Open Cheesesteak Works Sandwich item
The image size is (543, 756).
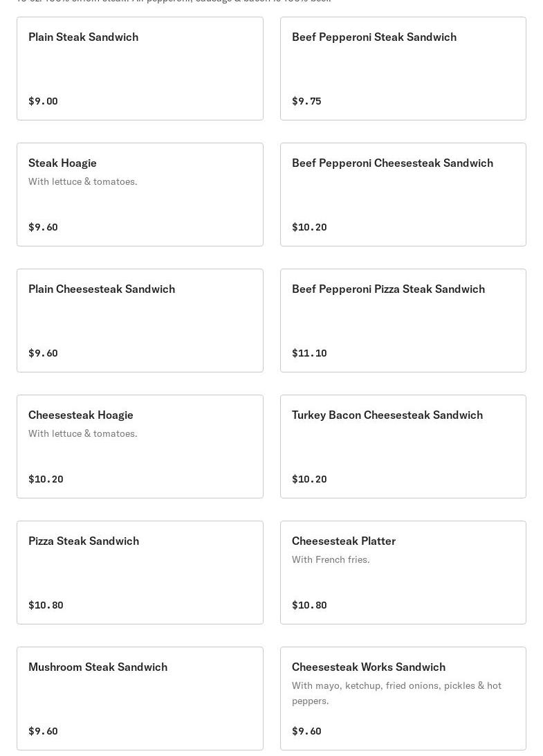369,667
